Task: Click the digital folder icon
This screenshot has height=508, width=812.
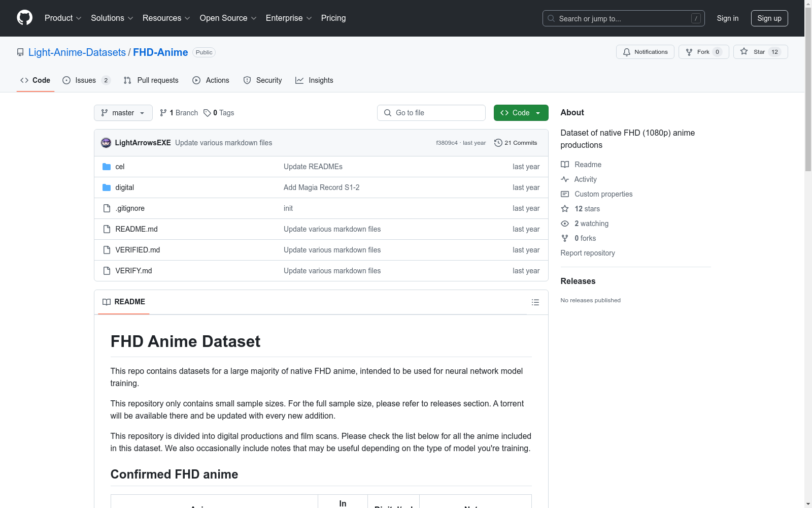Action: (x=107, y=187)
